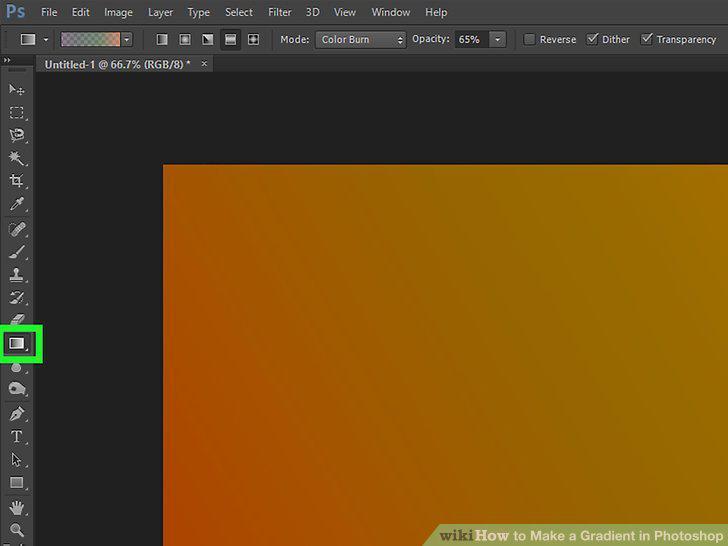Open the File menu
This screenshot has height=546, width=728.
click(49, 13)
